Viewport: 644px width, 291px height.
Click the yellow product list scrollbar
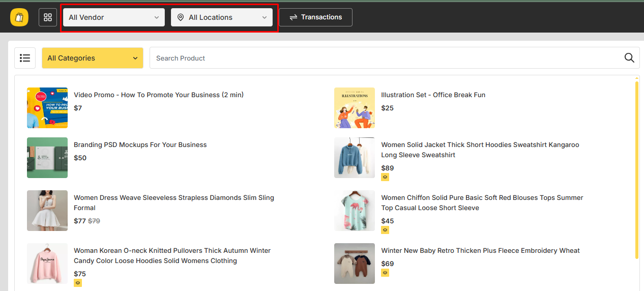point(636,168)
